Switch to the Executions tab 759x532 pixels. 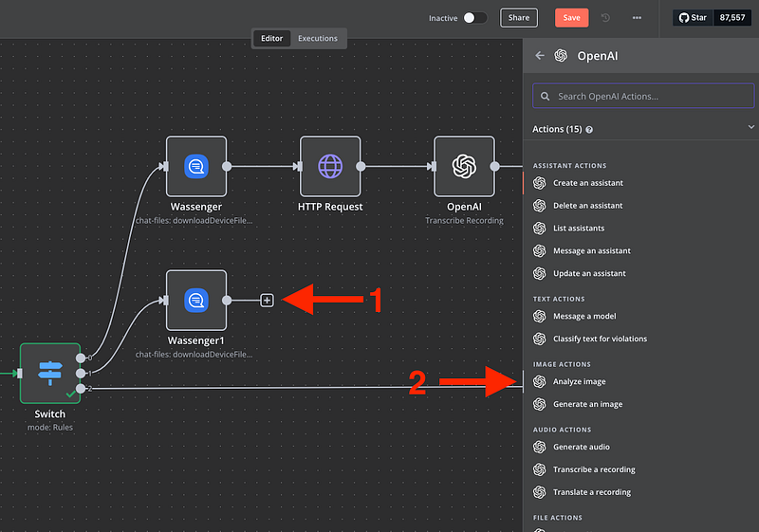[318, 39]
